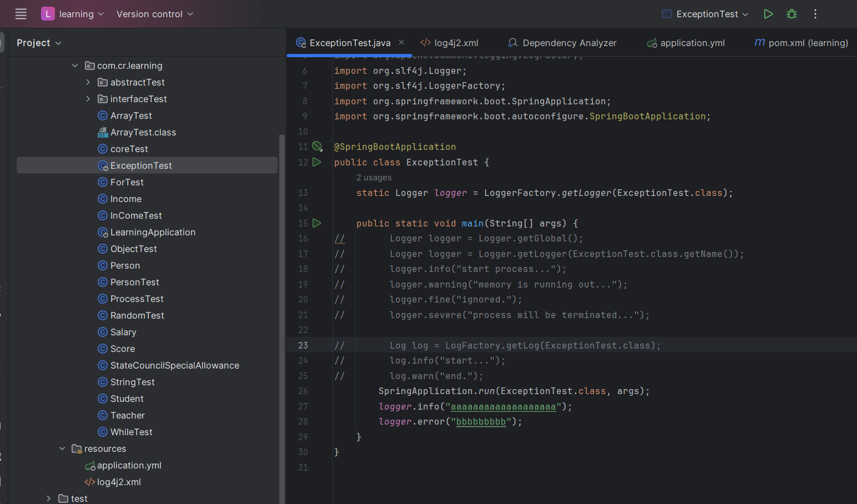Open the ExceptionTest run configuration dropdown
Viewport: 857px width, 504px height.
[x=704, y=14]
